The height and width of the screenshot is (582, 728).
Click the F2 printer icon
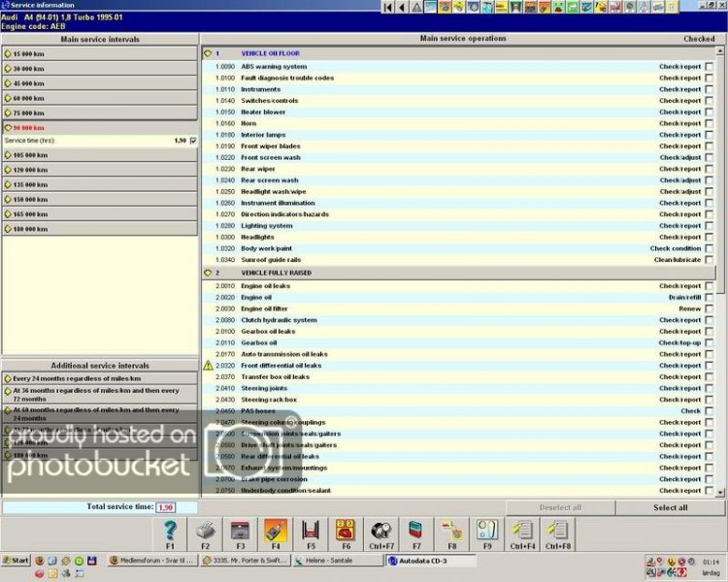[206, 531]
